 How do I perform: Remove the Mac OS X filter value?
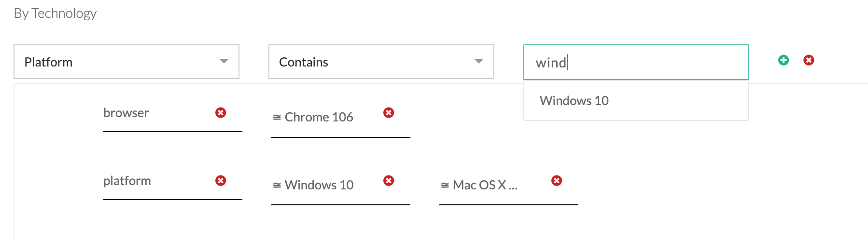tap(557, 181)
